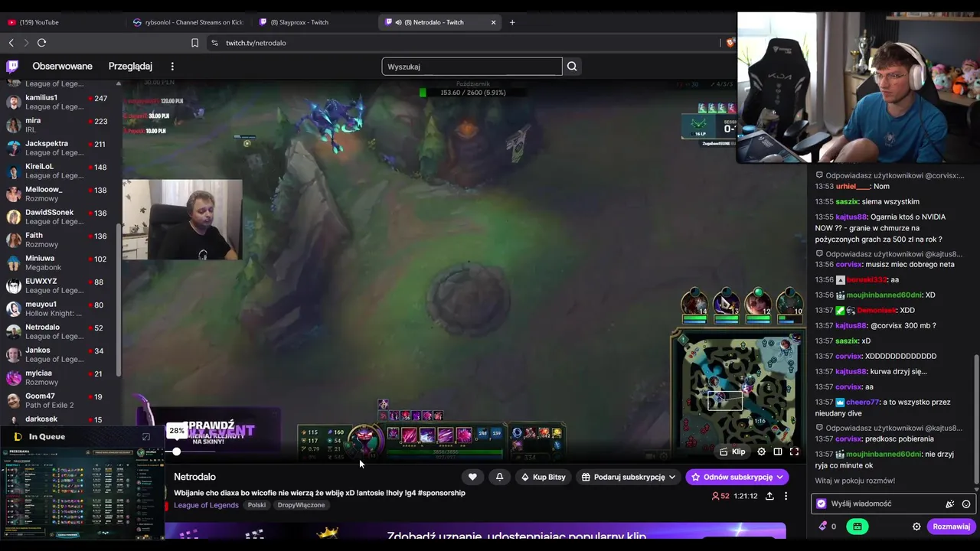The width and height of the screenshot is (980, 551).
Task: Click the share upload icon
Action: 769,496
